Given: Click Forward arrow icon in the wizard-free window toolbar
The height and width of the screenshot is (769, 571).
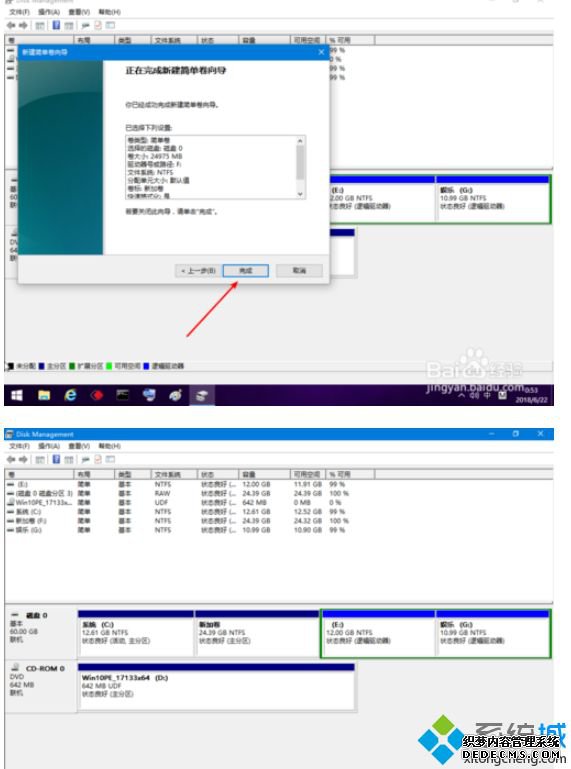Looking at the screenshot, I should coord(23,460).
